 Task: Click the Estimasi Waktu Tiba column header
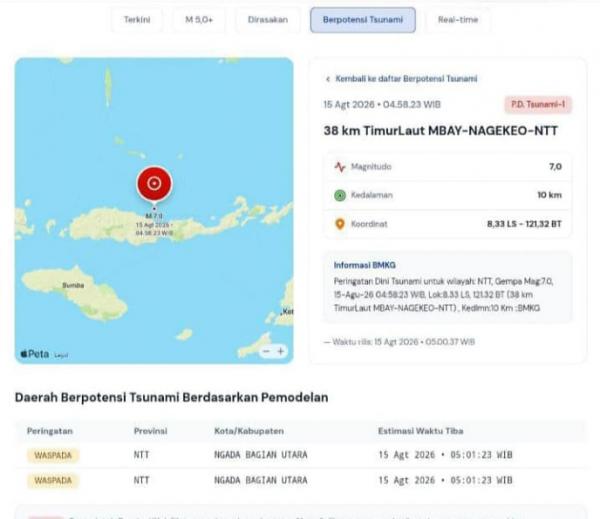click(x=421, y=431)
